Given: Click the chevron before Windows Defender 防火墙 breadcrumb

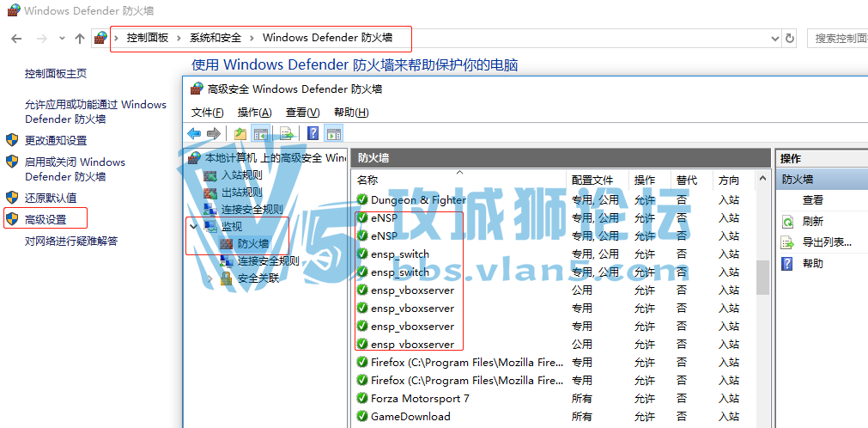Looking at the screenshot, I should coord(252,38).
